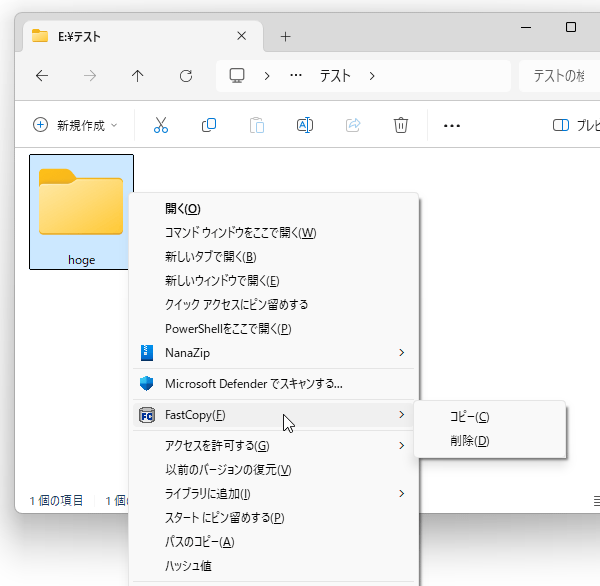Select the hoge folder thumbnail

point(81,212)
